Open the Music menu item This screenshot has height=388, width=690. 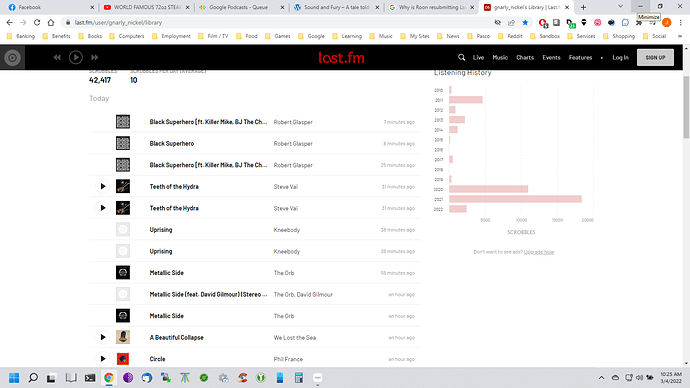point(500,57)
